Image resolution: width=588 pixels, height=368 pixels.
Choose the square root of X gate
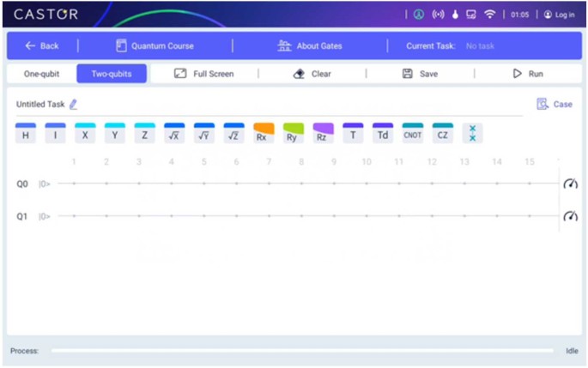pos(174,134)
